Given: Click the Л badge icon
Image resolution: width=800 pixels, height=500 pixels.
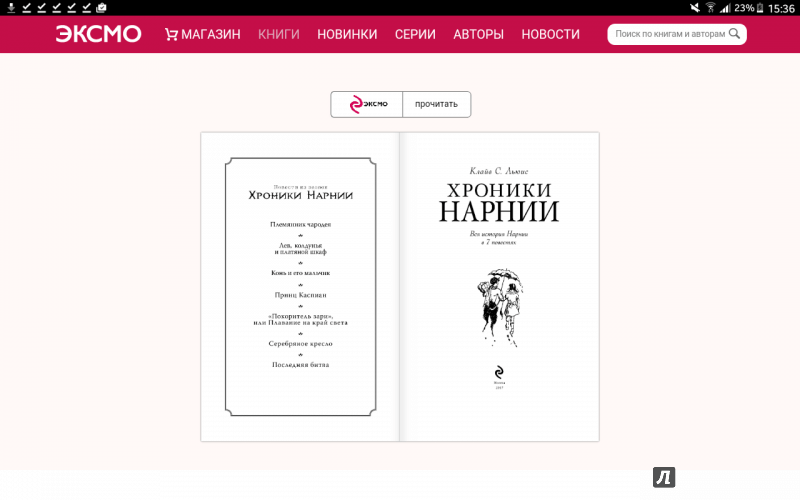Looking at the screenshot, I should coord(664,477).
